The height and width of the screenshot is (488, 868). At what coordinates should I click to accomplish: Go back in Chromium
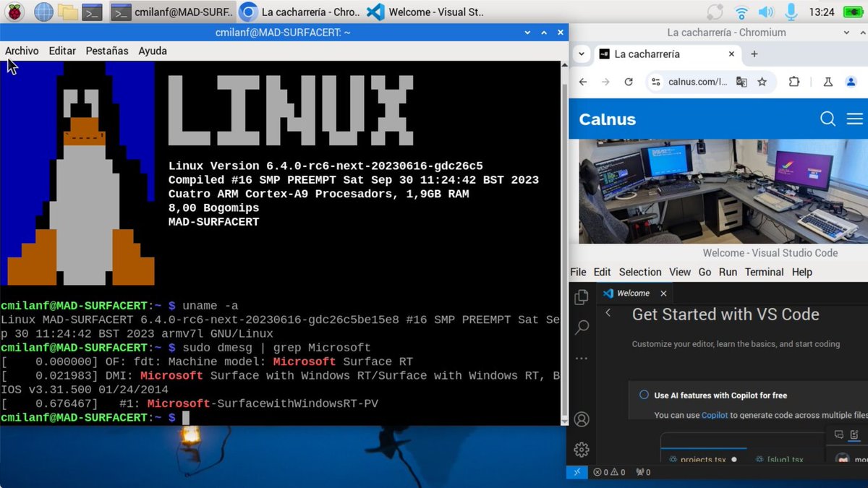coord(583,82)
